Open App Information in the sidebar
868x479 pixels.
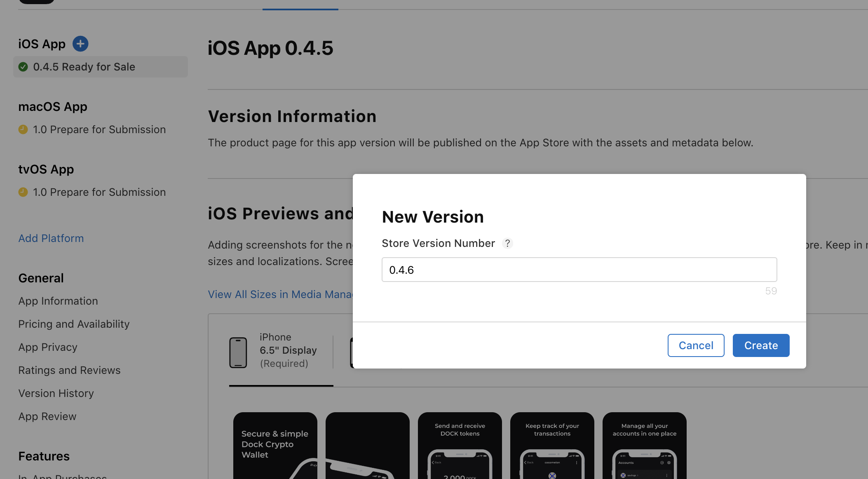point(58,301)
